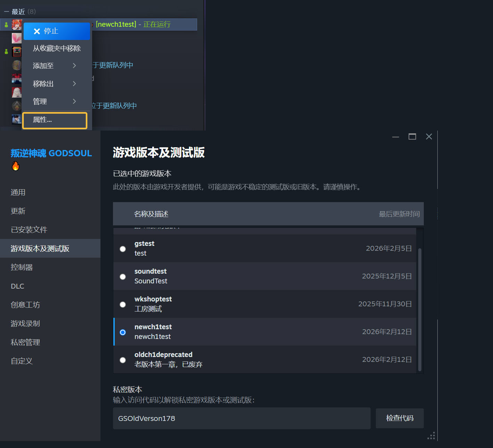Image resolution: width=493 pixels, height=448 pixels.
Task: Click the 最后更新时间 column header
Action: click(x=399, y=214)
